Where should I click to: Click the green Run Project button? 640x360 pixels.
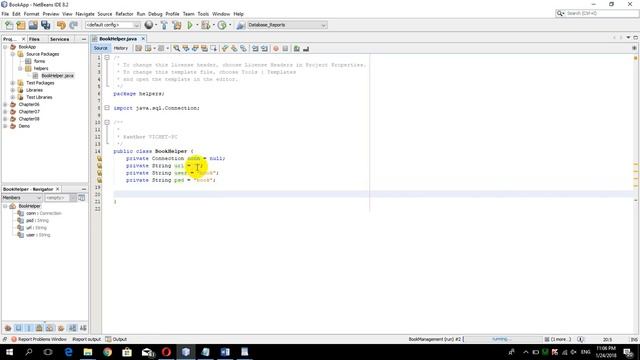(x=190, y=25)
